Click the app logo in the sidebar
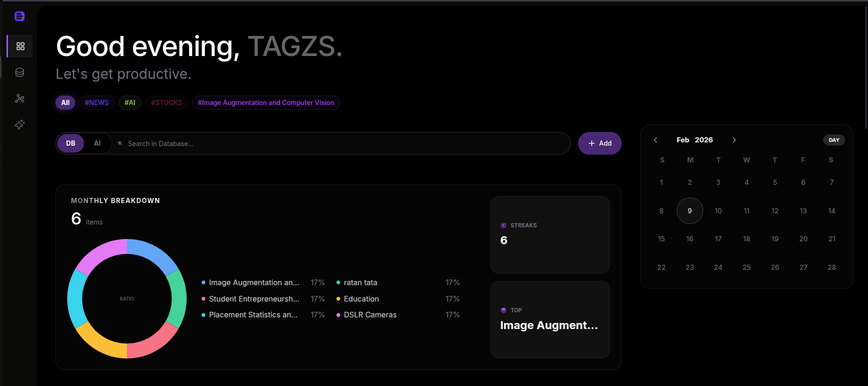The width and height of the screenshot is (868, 386). point(20,16)
